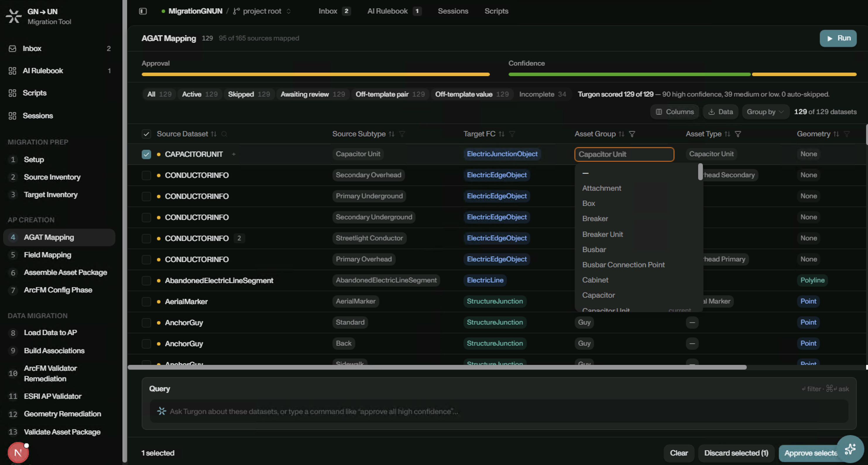
Task: Toggle the sidebar panel icon
Action: (143, 11)
